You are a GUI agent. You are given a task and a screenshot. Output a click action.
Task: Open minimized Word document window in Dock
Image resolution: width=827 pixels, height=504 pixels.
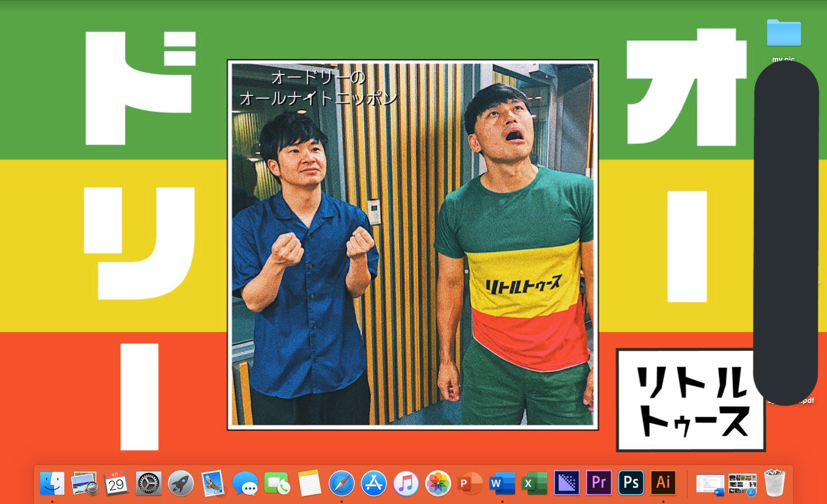coord(710,484)
